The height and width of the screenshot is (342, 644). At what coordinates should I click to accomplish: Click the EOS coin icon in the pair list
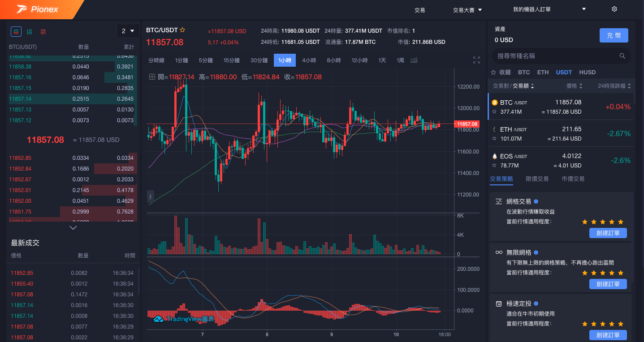coord(495,156)
